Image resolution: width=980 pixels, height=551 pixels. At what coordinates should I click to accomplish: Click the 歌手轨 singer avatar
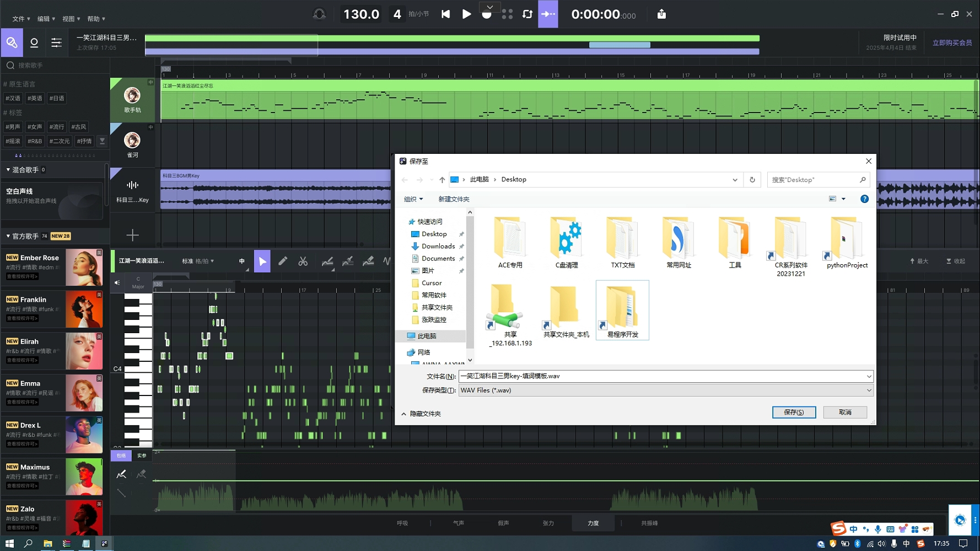tap(132, 95)
